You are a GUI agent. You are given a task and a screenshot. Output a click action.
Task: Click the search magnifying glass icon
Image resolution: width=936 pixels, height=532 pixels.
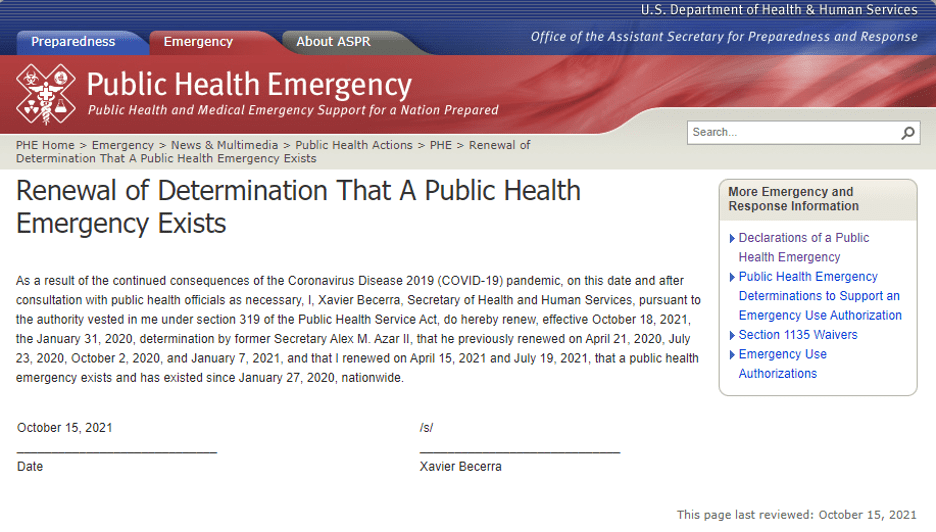coord(907,133)
